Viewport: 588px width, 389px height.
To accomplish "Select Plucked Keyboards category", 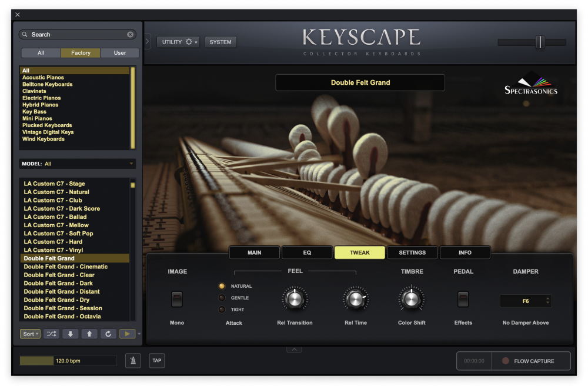I will pos(47,125).
